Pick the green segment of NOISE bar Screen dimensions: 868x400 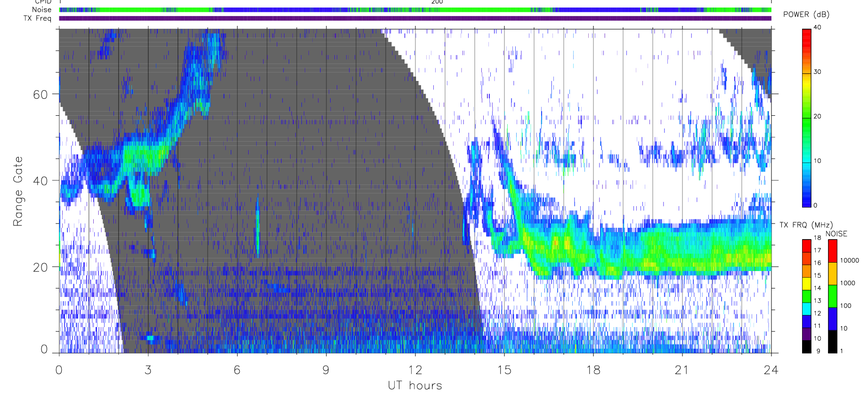click(833, 296)
